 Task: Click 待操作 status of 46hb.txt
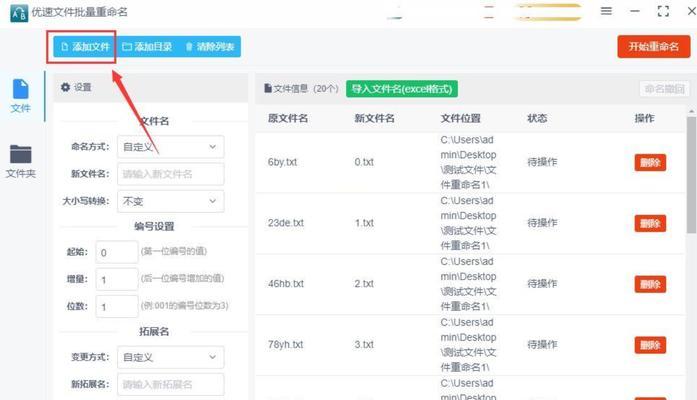point(542,284)
